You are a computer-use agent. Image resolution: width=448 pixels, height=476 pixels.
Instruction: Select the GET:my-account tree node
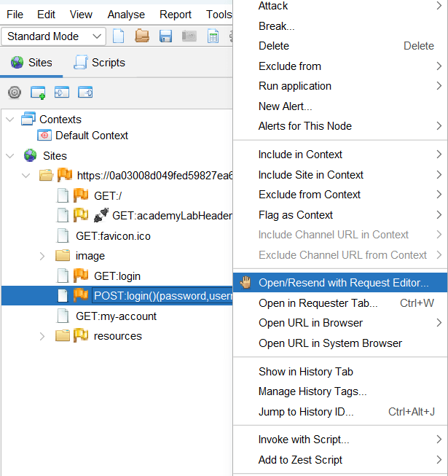point(116,316)
